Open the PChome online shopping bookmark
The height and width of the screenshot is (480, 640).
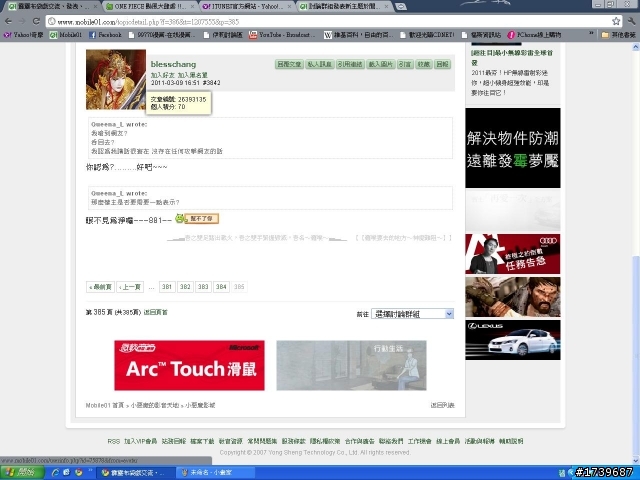(534, 35)
